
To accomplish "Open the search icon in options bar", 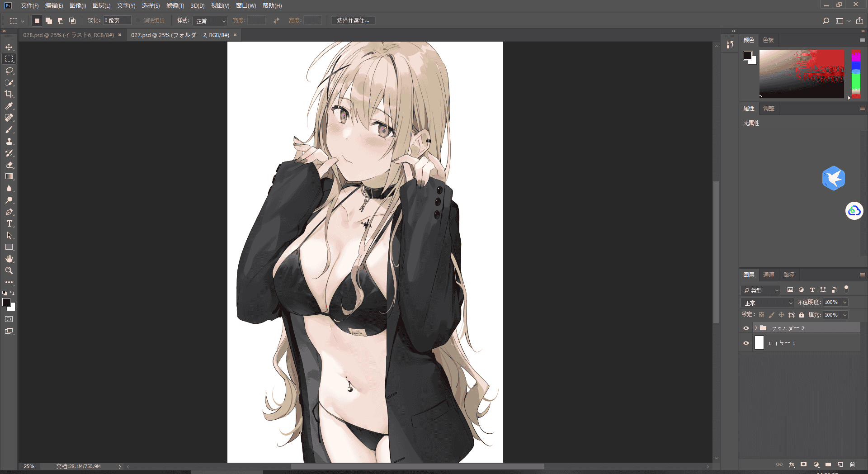I will click(x=826, y=21).
